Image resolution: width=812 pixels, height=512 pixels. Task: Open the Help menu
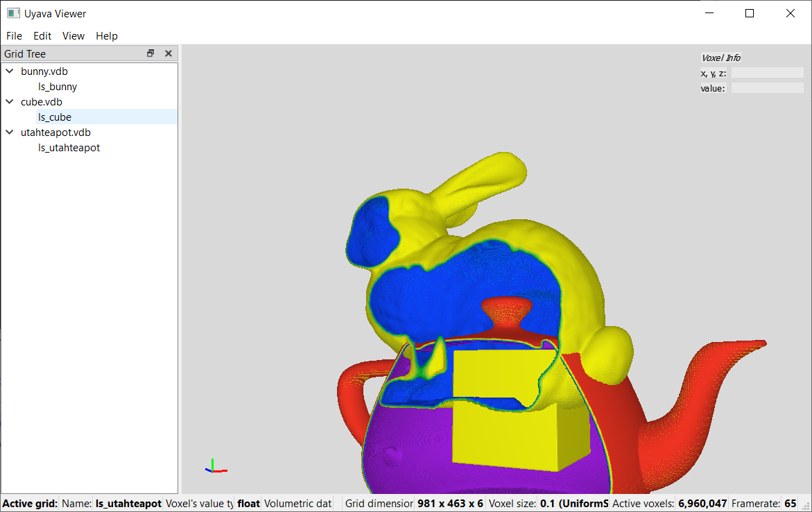point(107,36)
